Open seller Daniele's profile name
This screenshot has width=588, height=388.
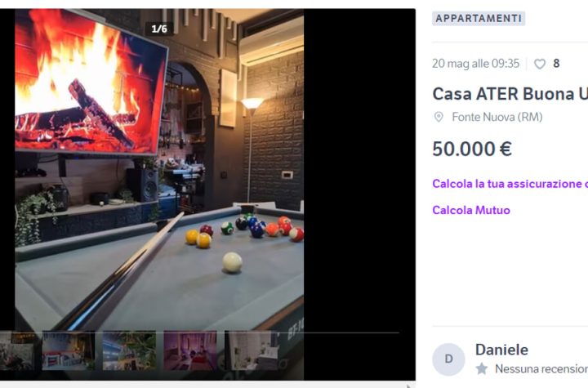(x=501, y=350)
